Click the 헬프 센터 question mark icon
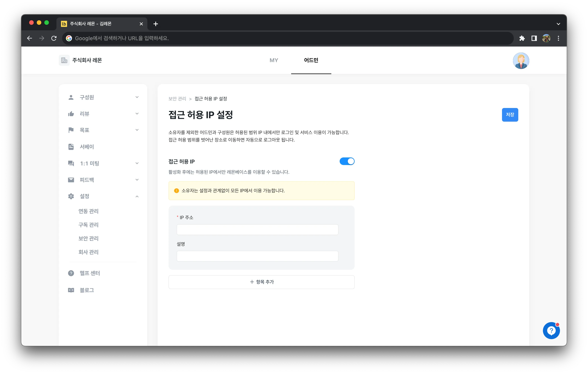Image resolution: width=588 pixels, height=374 pixels. click(71, 273)
